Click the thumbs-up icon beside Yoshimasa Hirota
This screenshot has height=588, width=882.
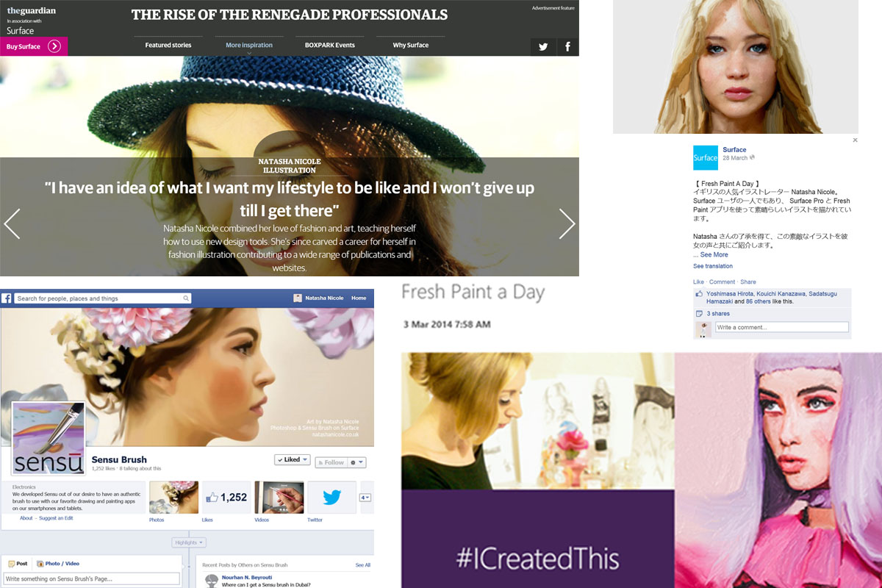click(x=700, y=294)
